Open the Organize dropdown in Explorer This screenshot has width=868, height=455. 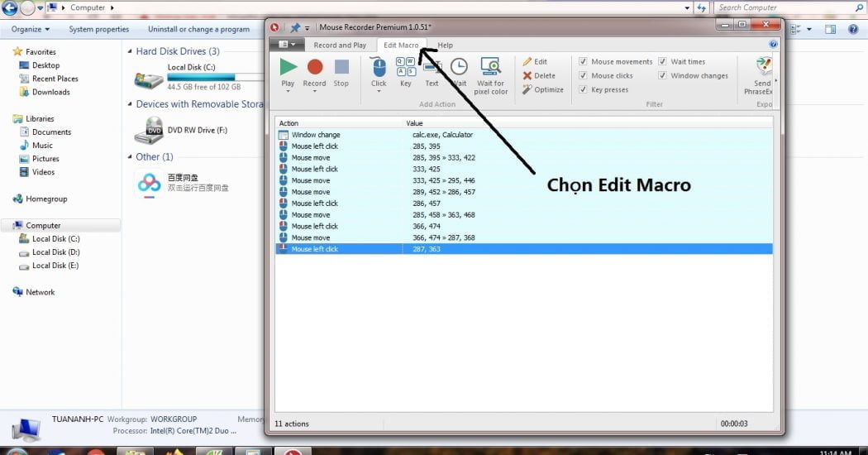(x=31, y=29)
